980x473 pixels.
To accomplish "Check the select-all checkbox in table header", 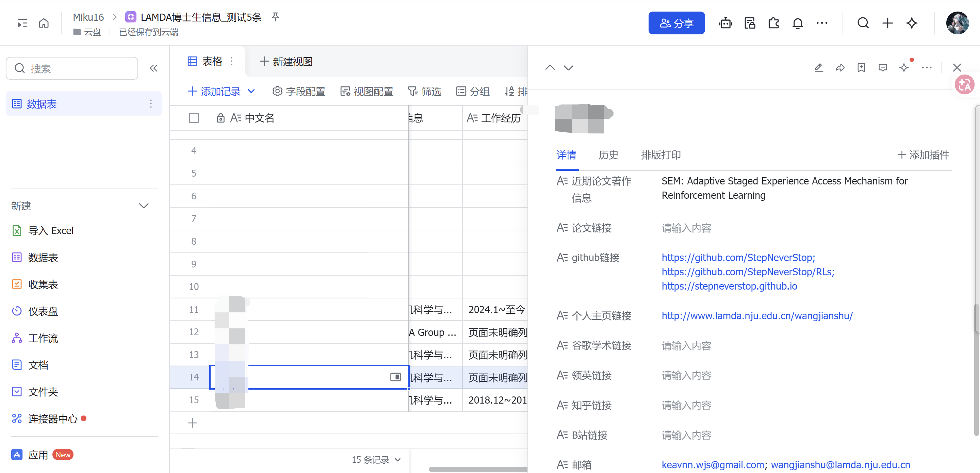I will point(194,118).
